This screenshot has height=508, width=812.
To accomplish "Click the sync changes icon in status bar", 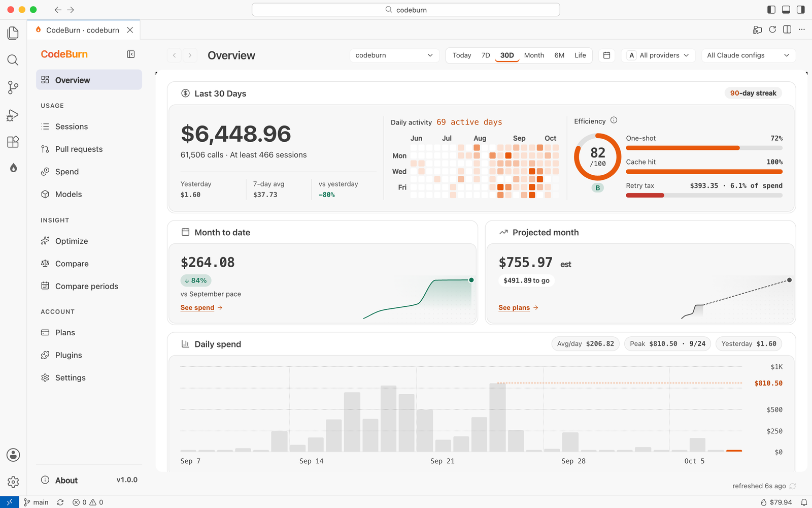I will (60, 502).
